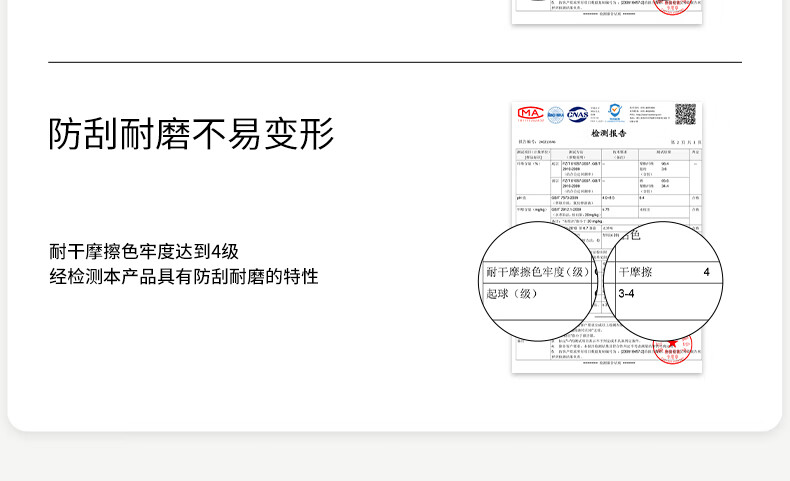Image resolution: width=790 pixels, height=481 pixels.
Task: Click the text 经检测本产品具有防刮耐磨的特性
Action: tap(184, 276)
